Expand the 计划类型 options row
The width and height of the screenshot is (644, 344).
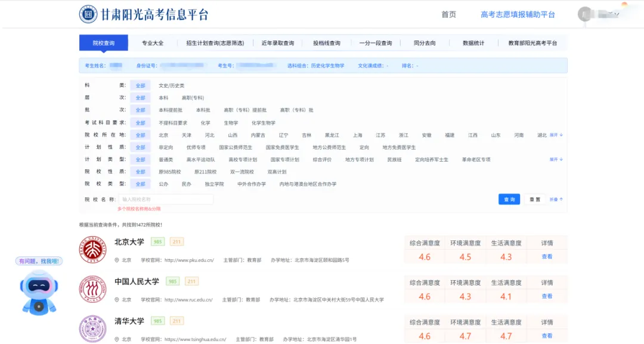[556, 159]
